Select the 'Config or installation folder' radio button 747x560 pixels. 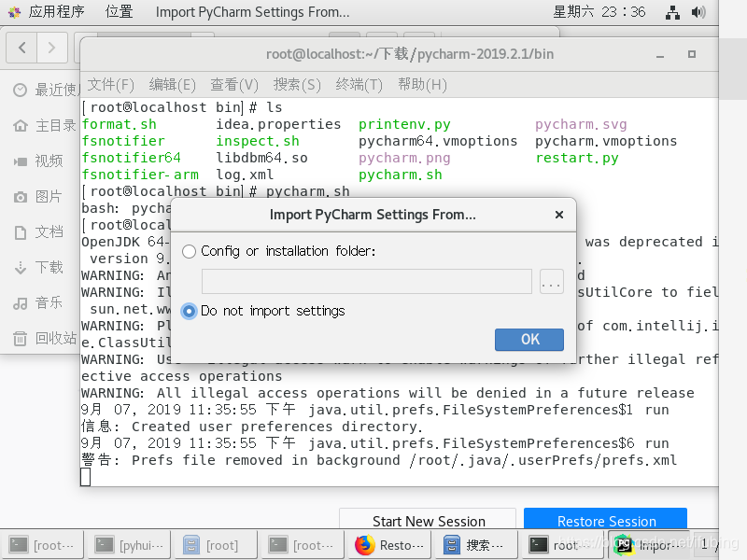coord(190,251)
